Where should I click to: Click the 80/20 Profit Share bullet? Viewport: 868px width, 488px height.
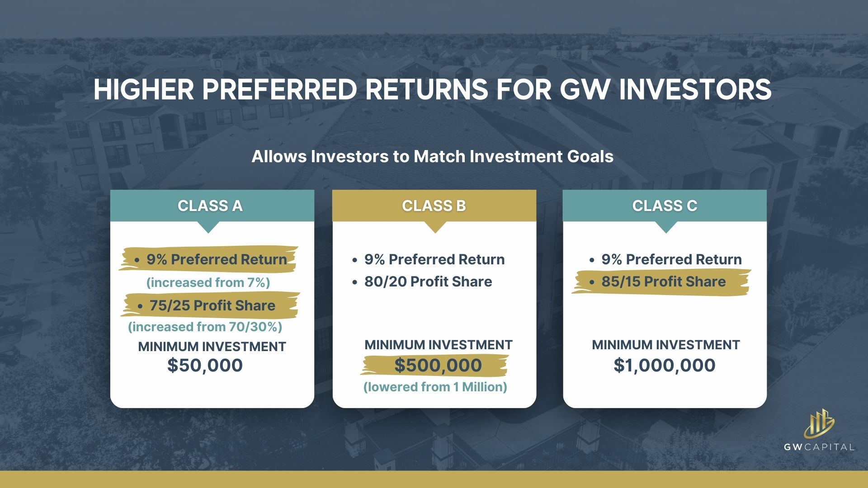point(428,282)
